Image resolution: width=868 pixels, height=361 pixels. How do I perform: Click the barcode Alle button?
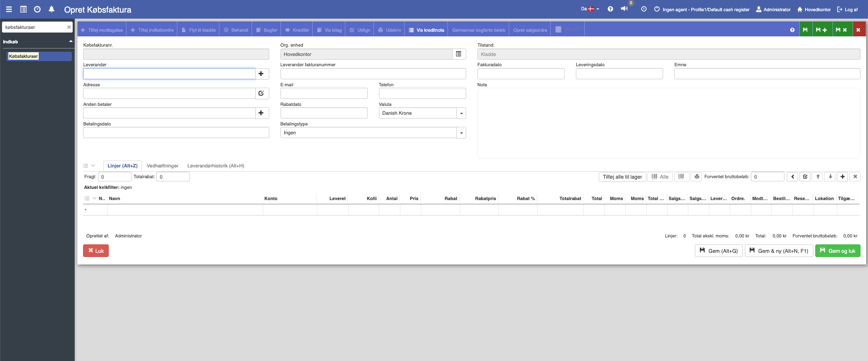coord(660,177)
